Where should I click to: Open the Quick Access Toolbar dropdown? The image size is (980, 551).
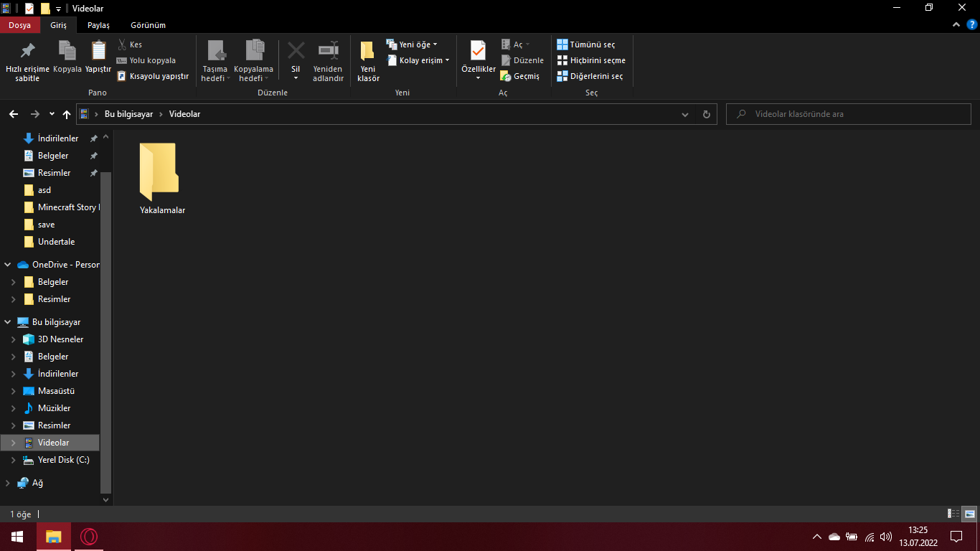pos(58,9)
